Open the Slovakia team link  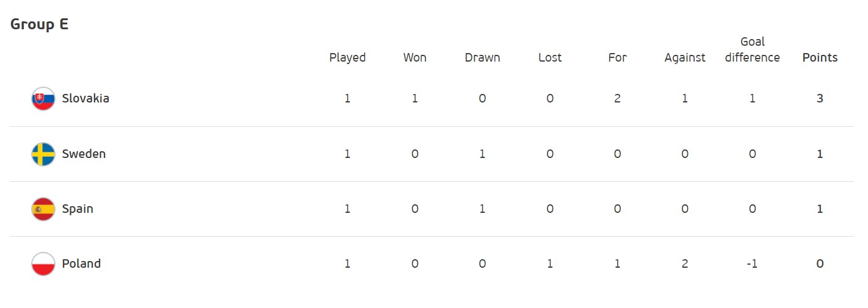point(85,98)
